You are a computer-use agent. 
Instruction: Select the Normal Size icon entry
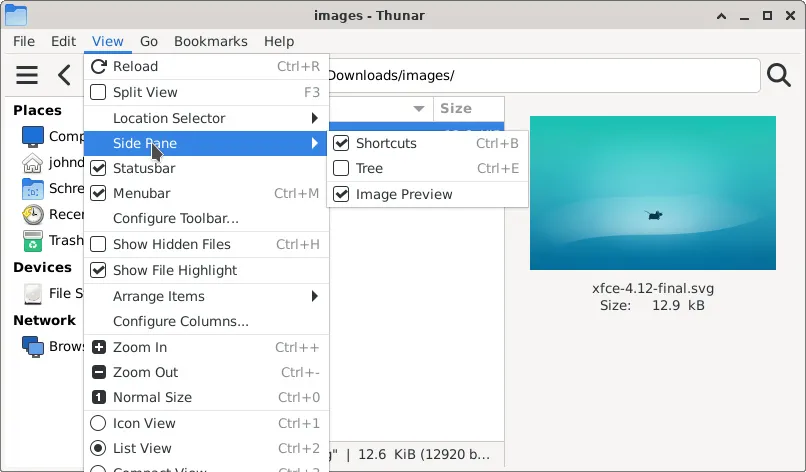pyautogui.click(x=98, y=397)
